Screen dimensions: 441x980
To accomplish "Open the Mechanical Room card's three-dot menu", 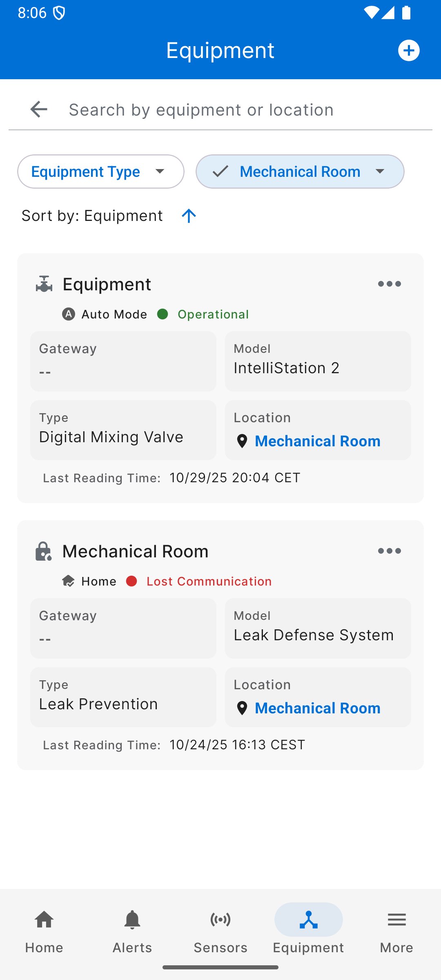I will [x=389, y=551].
